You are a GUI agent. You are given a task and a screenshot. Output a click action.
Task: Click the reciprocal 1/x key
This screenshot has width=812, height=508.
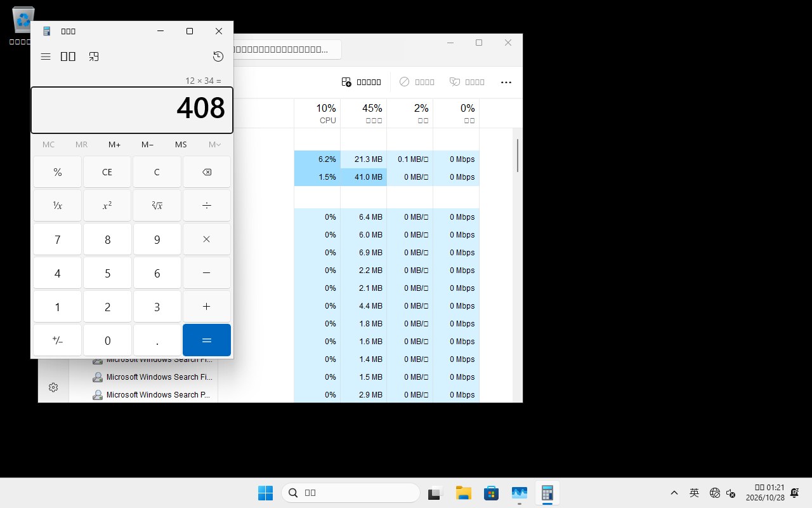click(58, 206)
